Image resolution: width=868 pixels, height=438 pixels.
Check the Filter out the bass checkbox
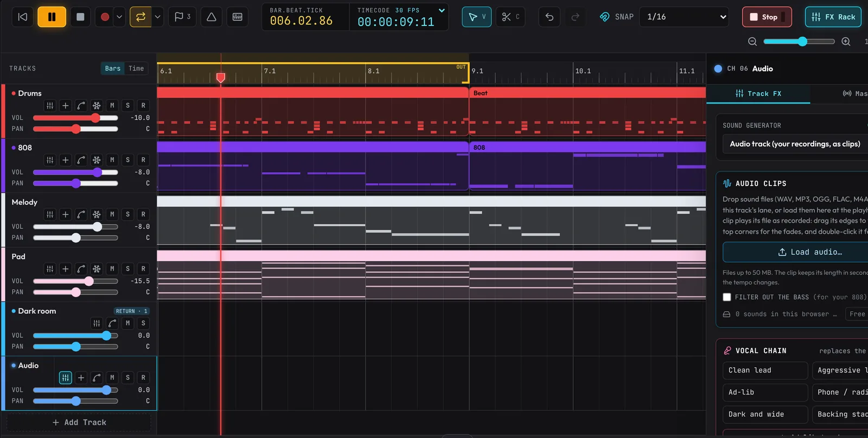pyautogui.click(x=727, y=297)
